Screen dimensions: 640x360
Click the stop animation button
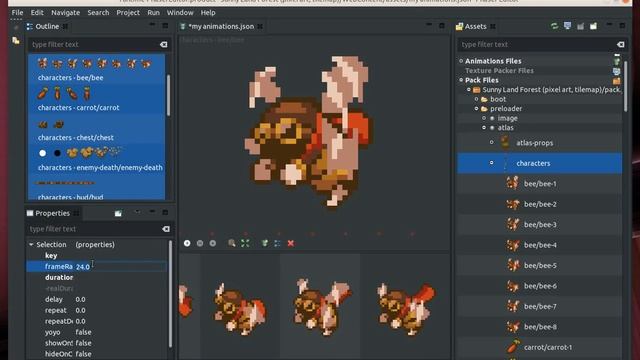(x=213, y=243)
